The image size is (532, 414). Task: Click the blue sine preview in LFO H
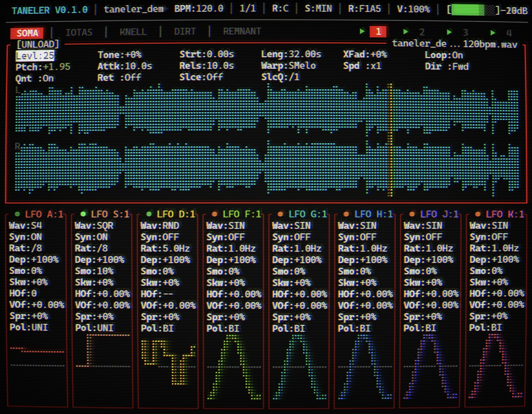tap(366, 367)
